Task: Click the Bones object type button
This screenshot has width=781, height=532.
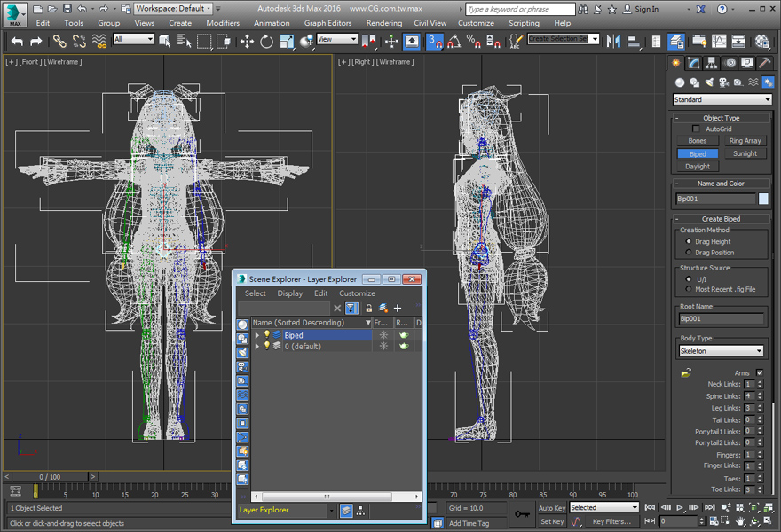Action: 698,141
